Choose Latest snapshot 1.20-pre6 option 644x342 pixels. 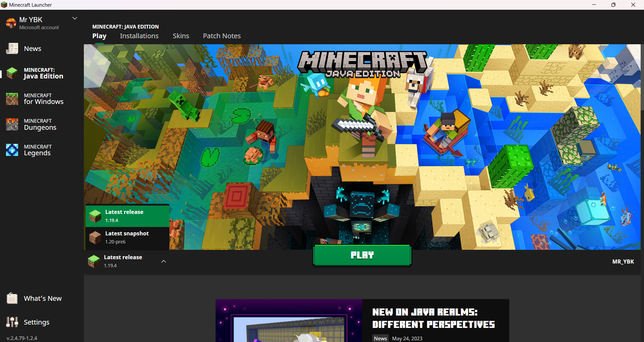(x=127, y=238)
